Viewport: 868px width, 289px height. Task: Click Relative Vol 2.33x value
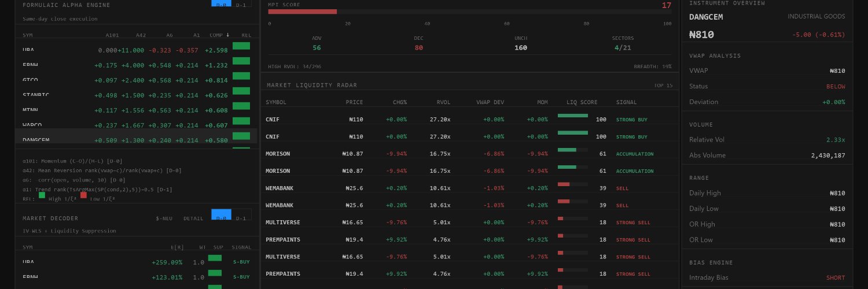(836, 140)
